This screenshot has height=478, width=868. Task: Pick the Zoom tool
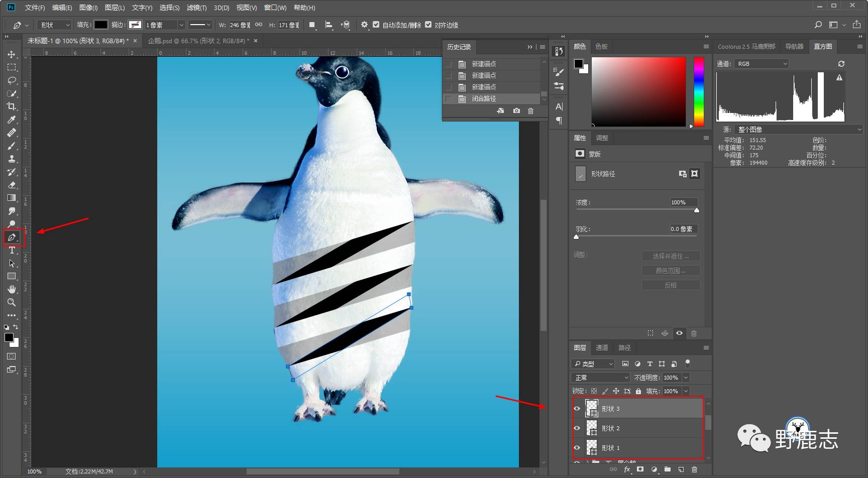click(x=12, y=302)
